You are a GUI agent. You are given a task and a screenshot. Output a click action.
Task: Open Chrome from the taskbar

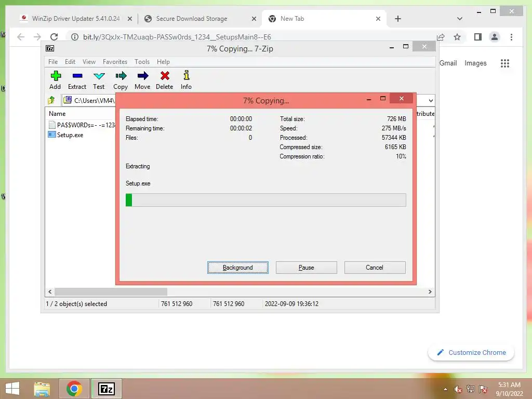74,389
